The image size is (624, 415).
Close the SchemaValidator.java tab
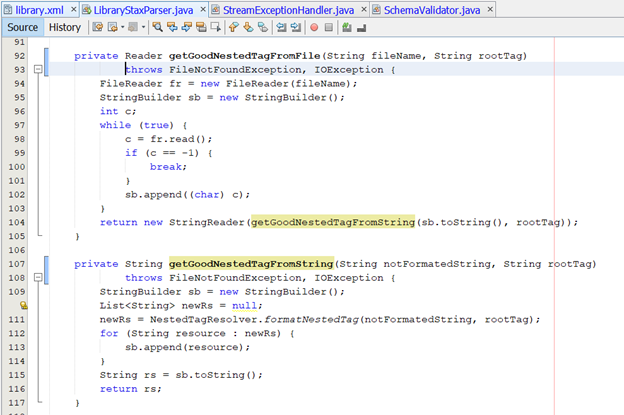(x=490, y=9)
